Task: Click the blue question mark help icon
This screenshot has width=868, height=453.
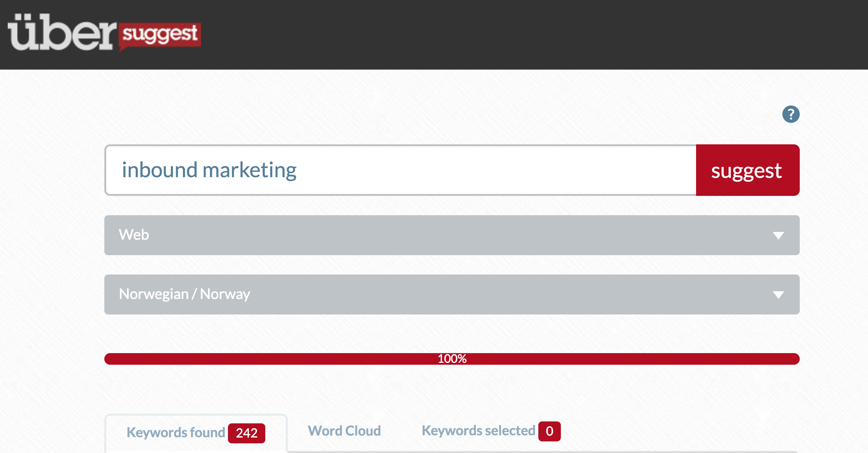Action: pyautogui.click(x=790, y=114)
